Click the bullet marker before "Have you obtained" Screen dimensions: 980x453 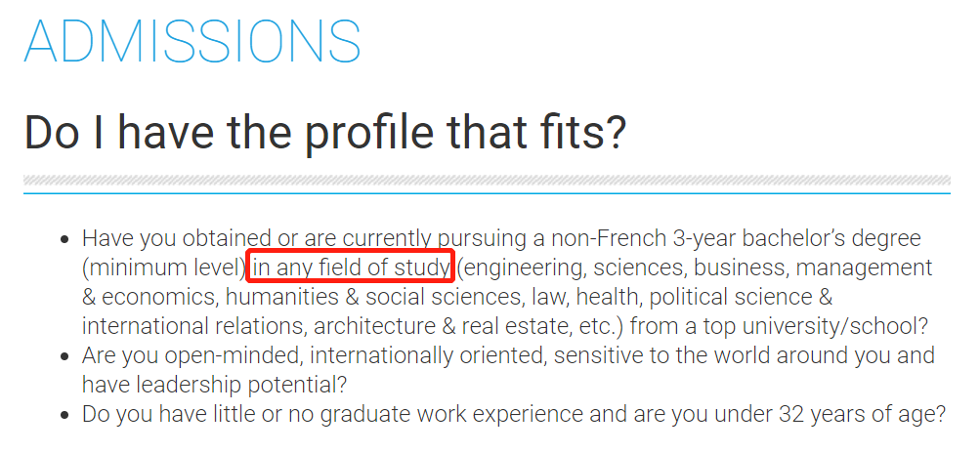click(64, 239)
